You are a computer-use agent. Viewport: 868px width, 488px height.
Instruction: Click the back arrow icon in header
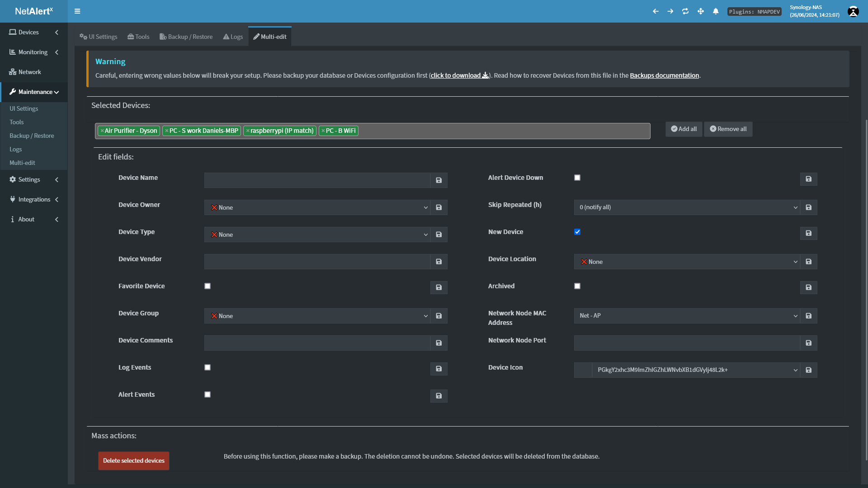pyautogui.click(x=656, y=11)
